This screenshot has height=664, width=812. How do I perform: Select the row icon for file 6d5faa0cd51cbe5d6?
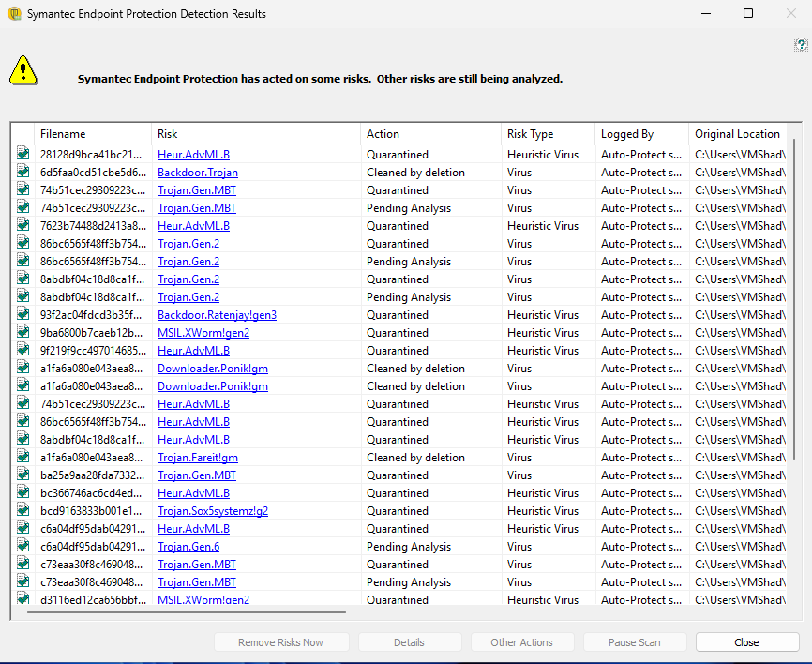pos(23,171)
